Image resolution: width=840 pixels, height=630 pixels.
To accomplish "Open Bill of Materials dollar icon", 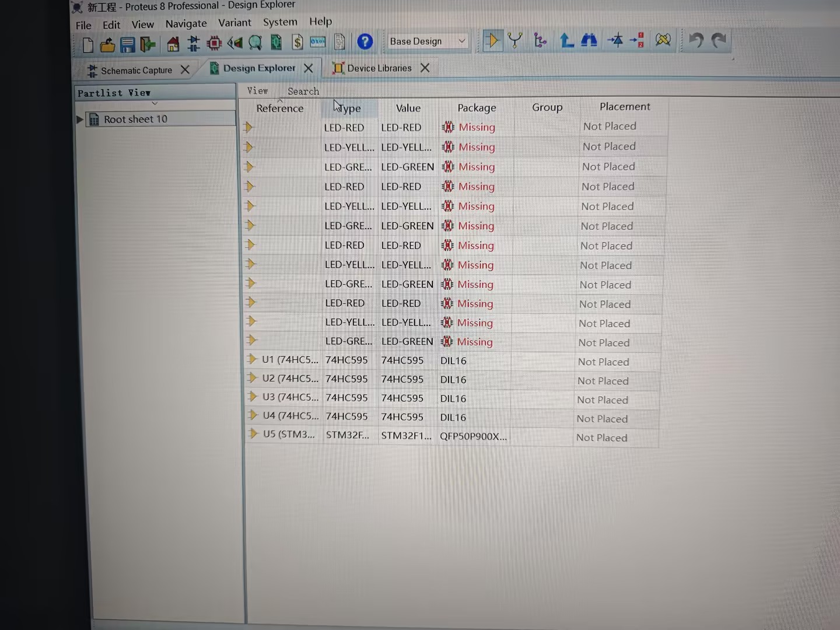I will 297,42.
